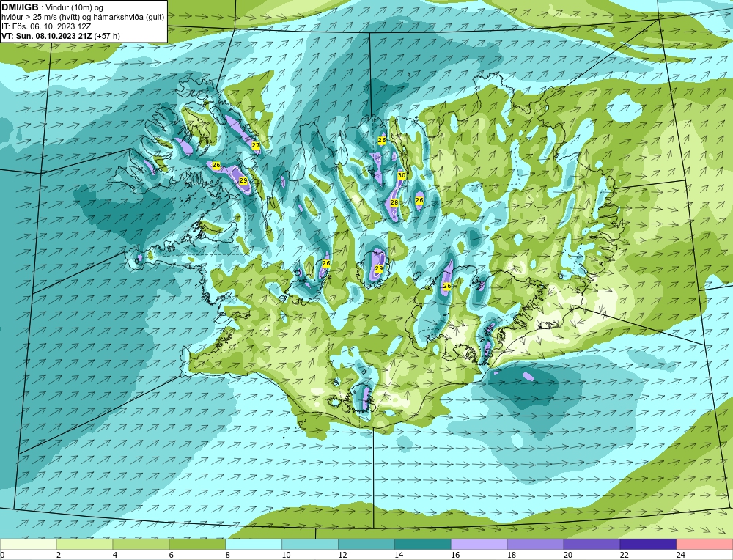The image size is (733, 560).
Task: Click the yellow gust marker labeled 27
Action: point(256,145)
